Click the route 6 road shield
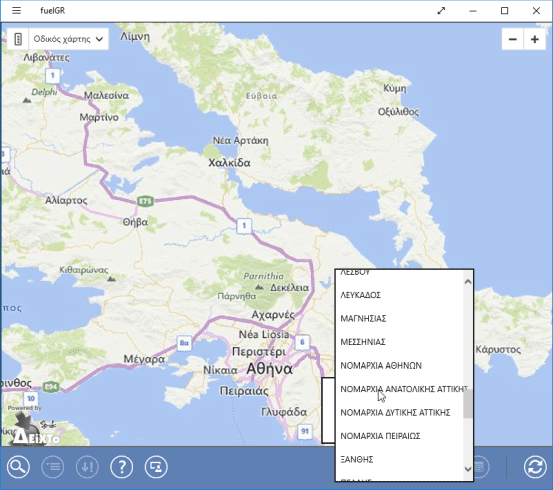The height and width of the screenshot is (490, 553). click(302, 342)
